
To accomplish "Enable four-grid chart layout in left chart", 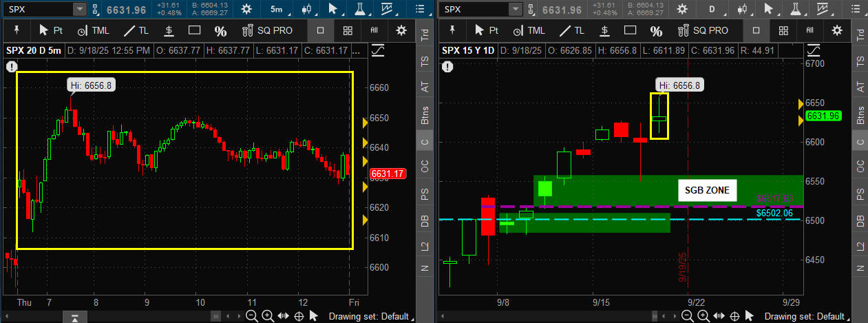I will pyautogui.click(x=348, y=31).
